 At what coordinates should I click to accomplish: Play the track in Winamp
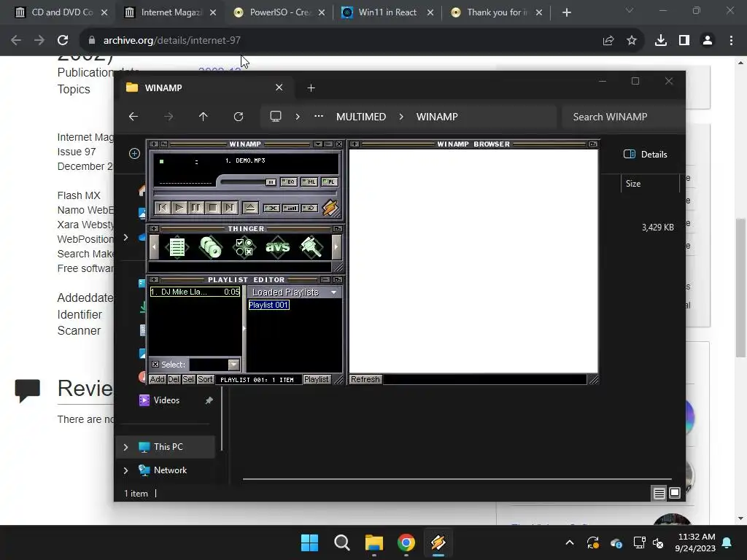(179, 208)
